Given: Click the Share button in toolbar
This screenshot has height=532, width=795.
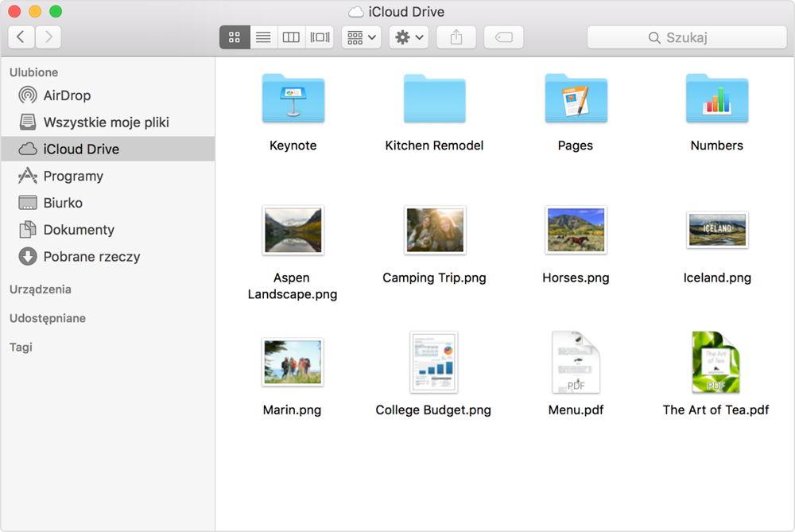Looking at the screenshot, I should pyautogui.click(x=456, y=37).
